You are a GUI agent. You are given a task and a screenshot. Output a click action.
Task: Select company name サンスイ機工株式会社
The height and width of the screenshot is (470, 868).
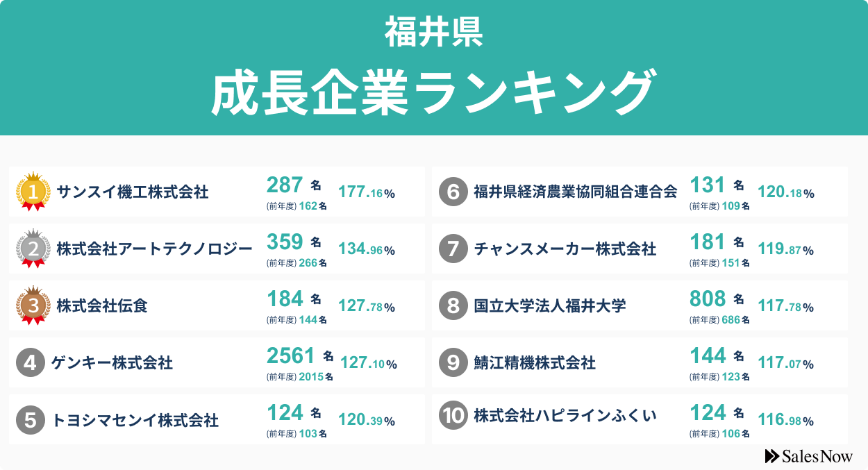point(132,192)
